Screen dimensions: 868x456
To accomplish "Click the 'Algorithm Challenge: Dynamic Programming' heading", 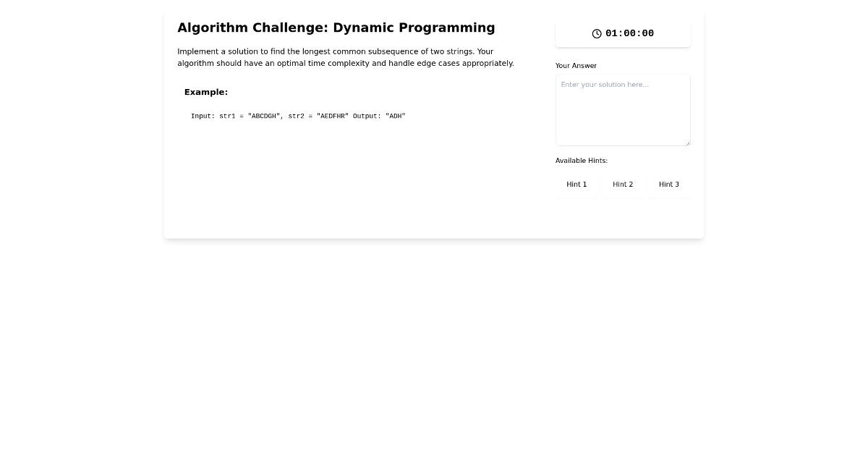I will pos(336,28).
